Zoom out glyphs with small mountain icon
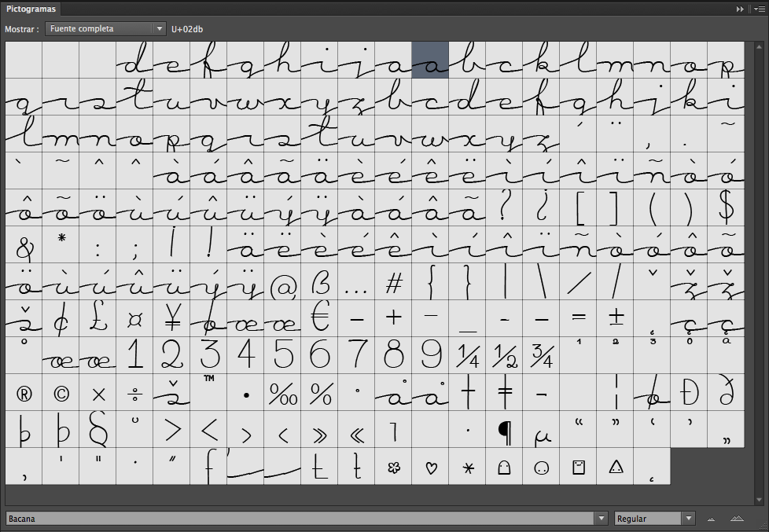Viewport: 769px width, 532px height. pos(711,519)
